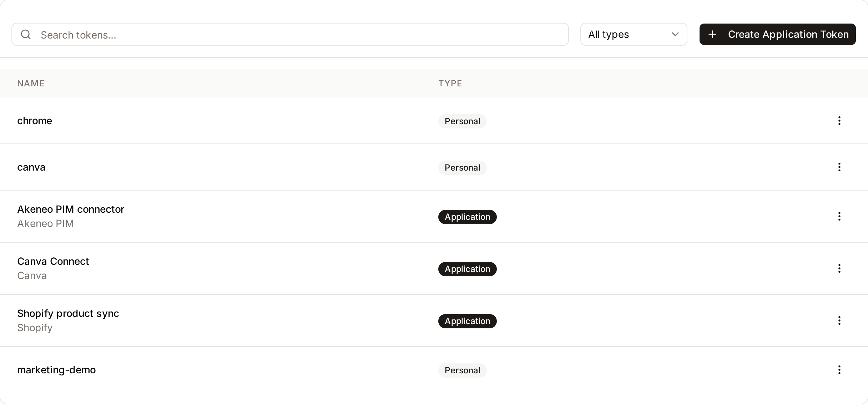Viewport: 868px width, 404px height.
Task: Expand the All types filter dropdown
Action: pyautogui.click(x=634, y=34)
